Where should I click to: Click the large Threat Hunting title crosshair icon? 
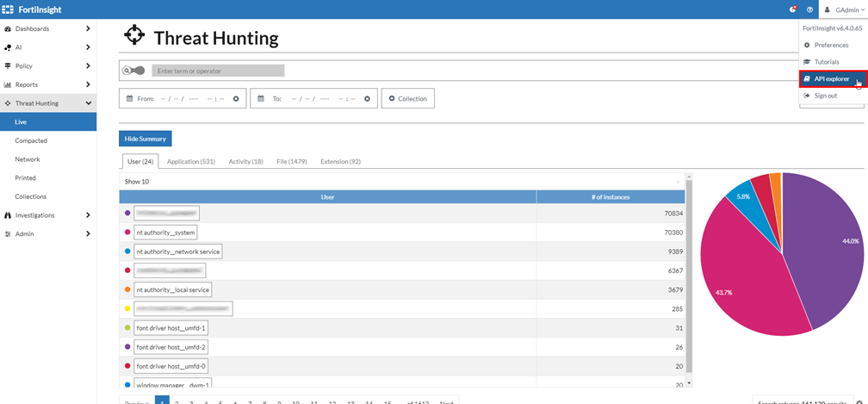click(x=134, y=35)
